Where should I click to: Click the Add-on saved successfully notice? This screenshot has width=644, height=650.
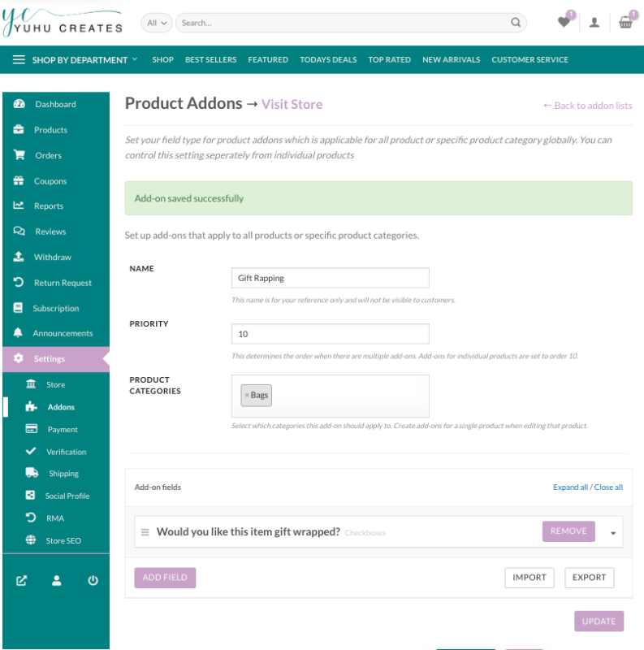(x=378, y=198)
